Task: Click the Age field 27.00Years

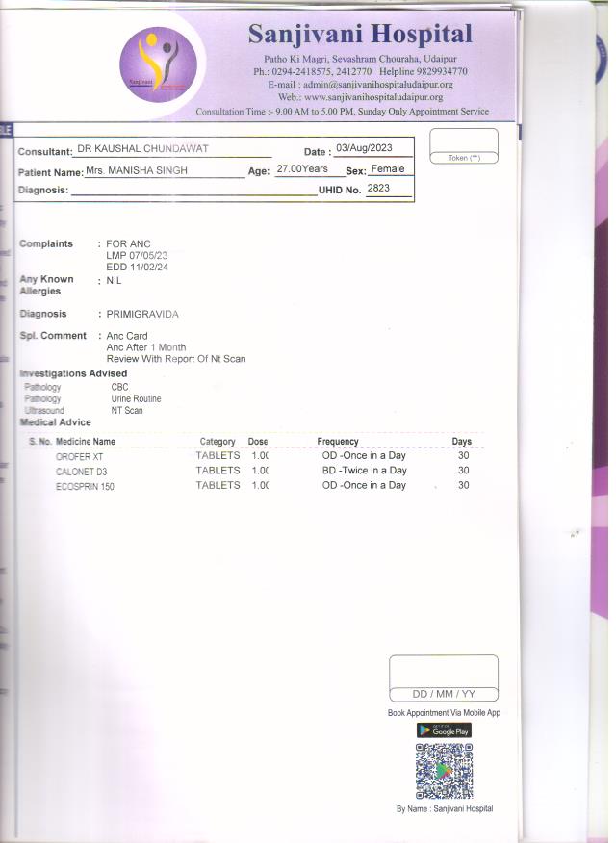Action: (302, 169)
